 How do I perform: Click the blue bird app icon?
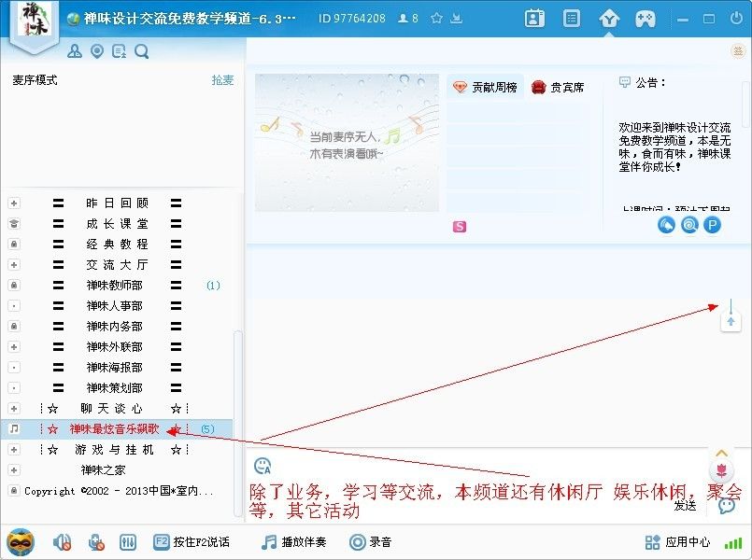click(666, 225)
